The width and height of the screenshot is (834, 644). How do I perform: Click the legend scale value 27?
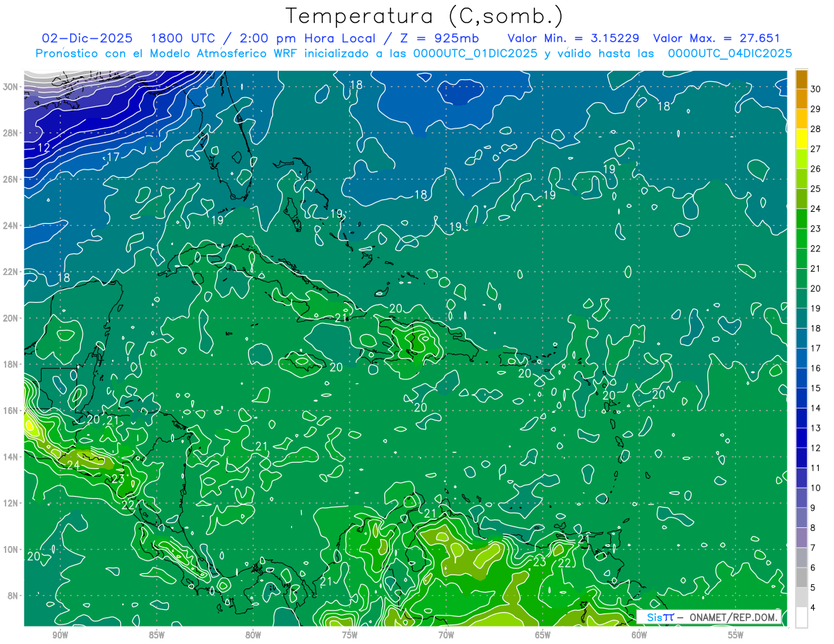816,149
